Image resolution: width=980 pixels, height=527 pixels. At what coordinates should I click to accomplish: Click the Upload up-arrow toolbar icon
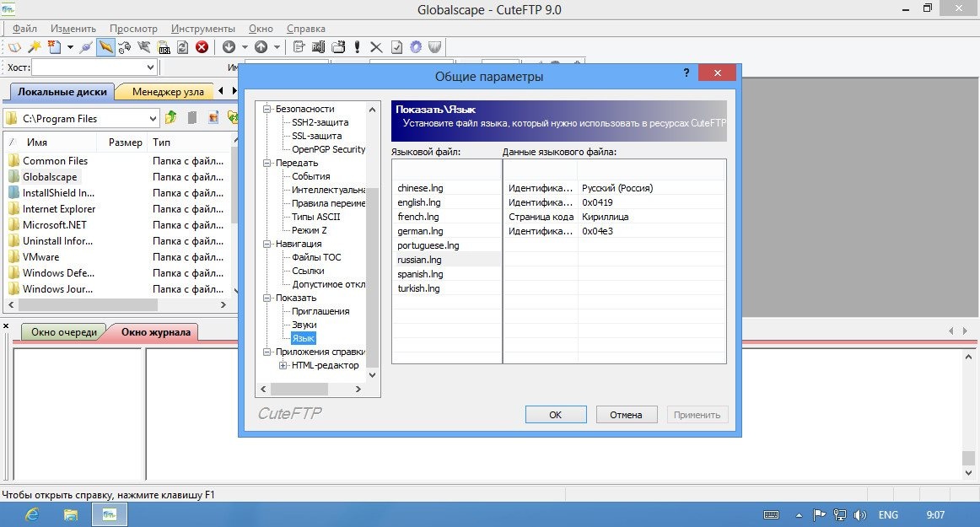pyautogui.click(x=261, y=47)
